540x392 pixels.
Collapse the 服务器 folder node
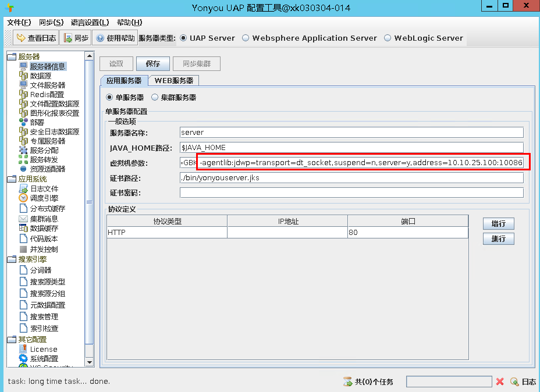coord(12,56)
